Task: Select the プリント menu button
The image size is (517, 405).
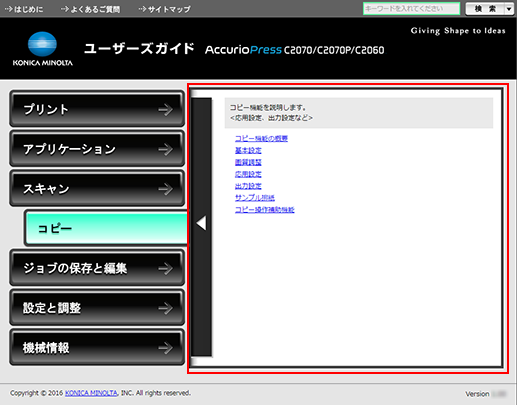Action: click(x=97, y=109)
